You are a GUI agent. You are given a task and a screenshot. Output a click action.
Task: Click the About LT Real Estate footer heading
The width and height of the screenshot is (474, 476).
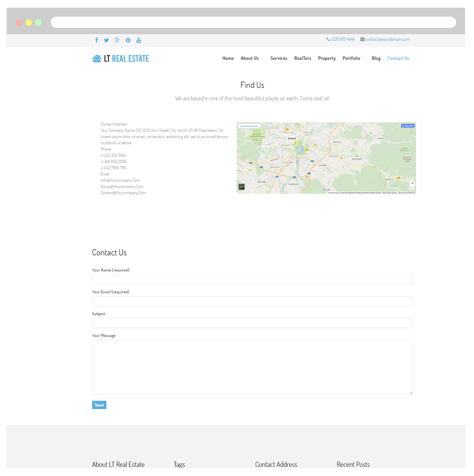click(x=118, y=464)
